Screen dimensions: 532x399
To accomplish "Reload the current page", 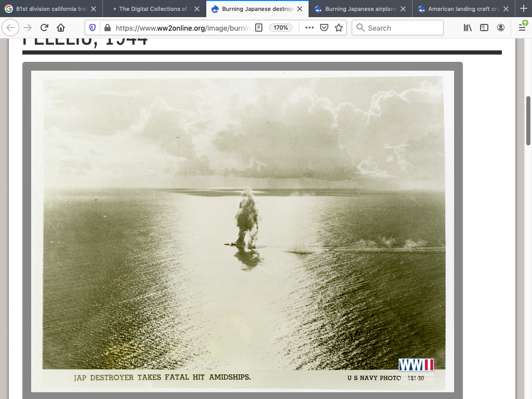I will coord(44,28).
